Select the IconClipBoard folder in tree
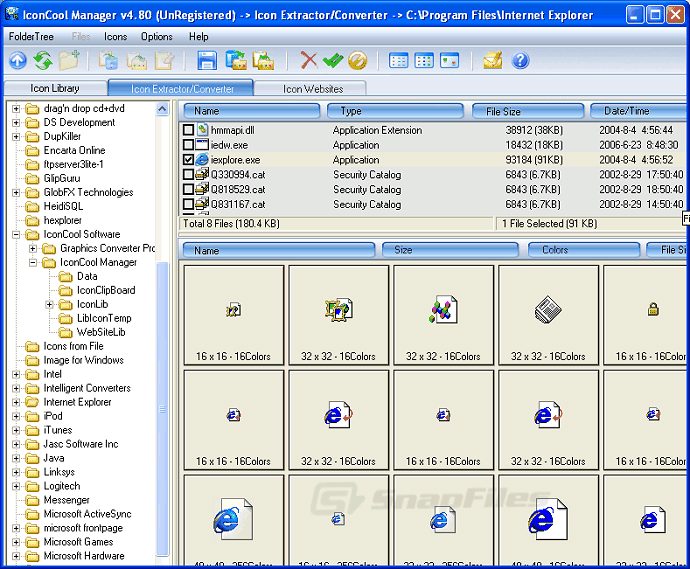This screenshot has height=569, width=690. pos(106,290)
